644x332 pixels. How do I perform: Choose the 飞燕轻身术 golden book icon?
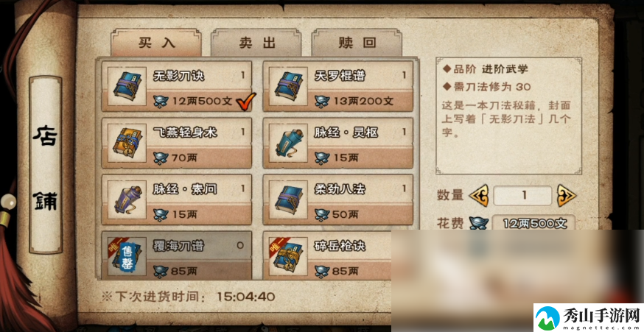[x=127, y=143]
